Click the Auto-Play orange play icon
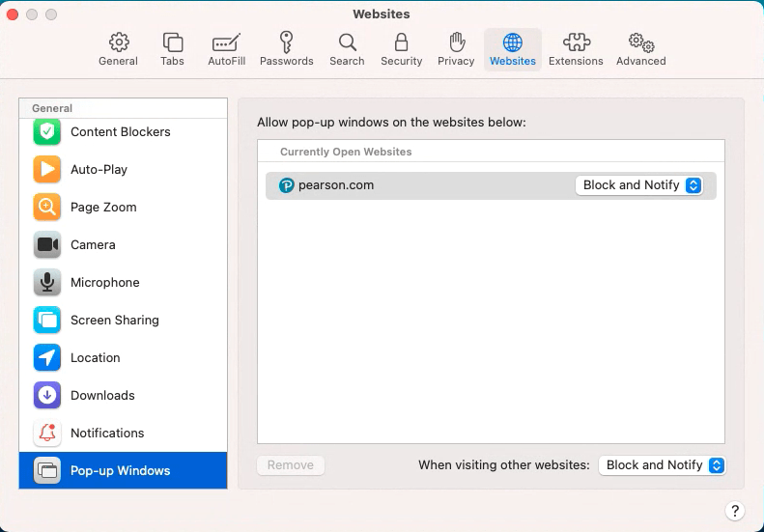The height and width of the screenshot is (532, 764). (47, 169)
